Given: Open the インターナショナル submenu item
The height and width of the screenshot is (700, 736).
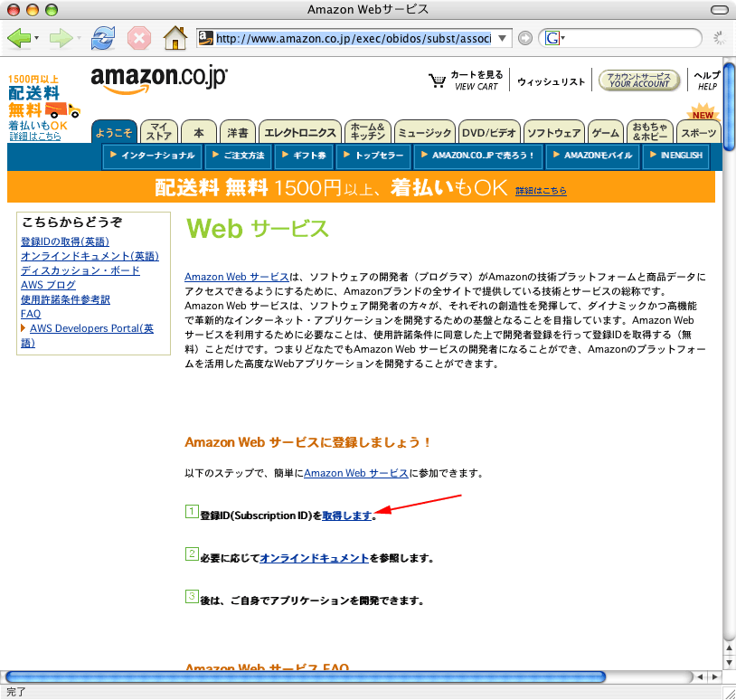Looking at the screenshot, I should pyautogui.click(x=152, y=156).
